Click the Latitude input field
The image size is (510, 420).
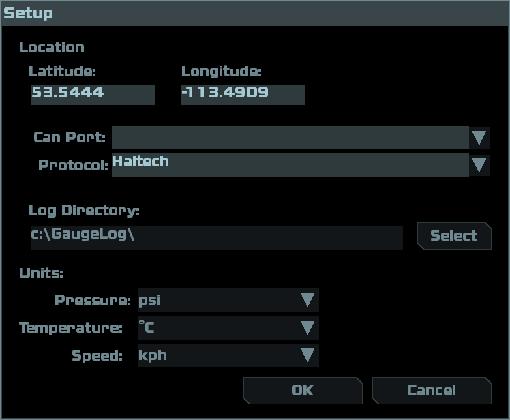[x=92, y=94]
